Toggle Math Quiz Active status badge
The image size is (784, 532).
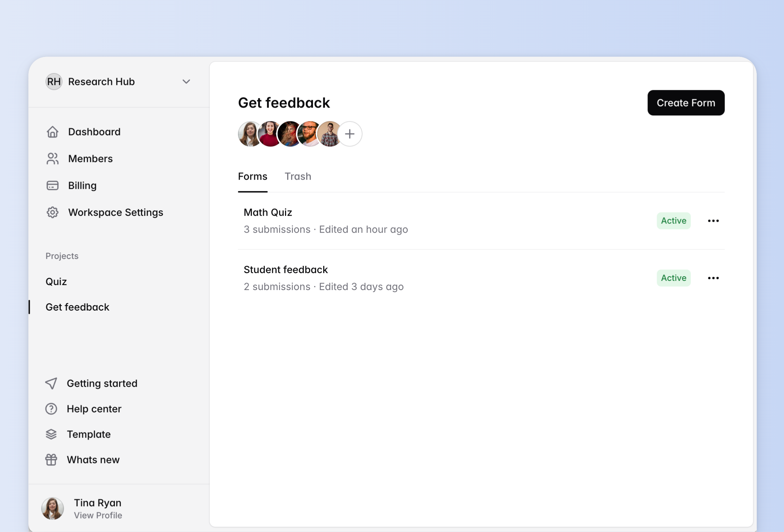[673, 220]
